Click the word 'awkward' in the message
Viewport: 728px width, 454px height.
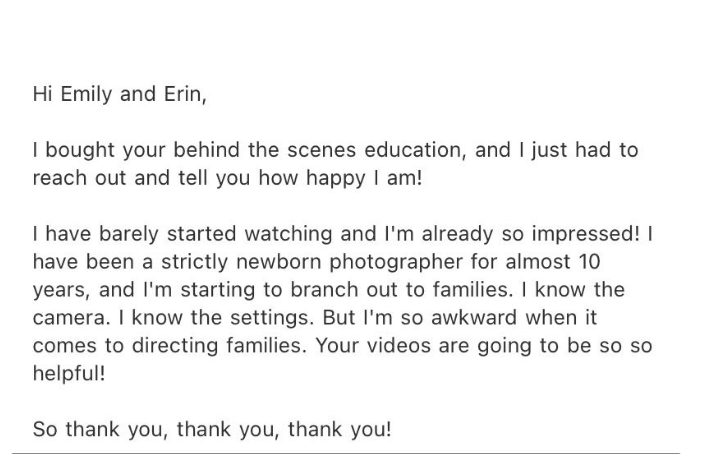(x=474, y=318)
